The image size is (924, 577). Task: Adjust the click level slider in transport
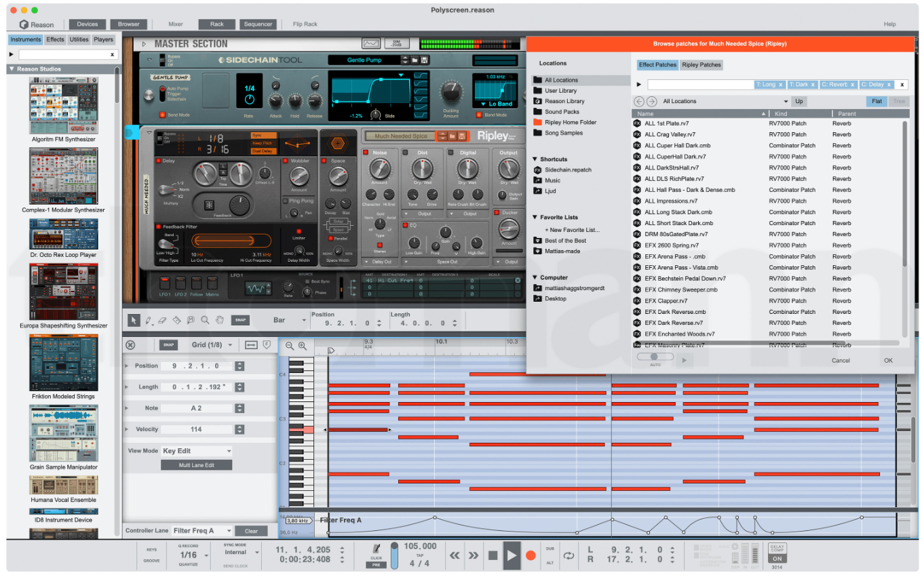(x=394, y=556)
